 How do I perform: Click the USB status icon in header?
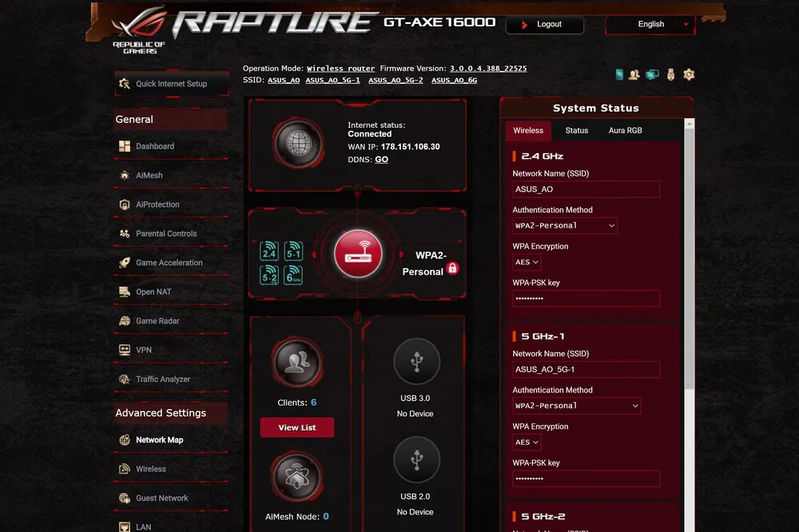[670, 75]
